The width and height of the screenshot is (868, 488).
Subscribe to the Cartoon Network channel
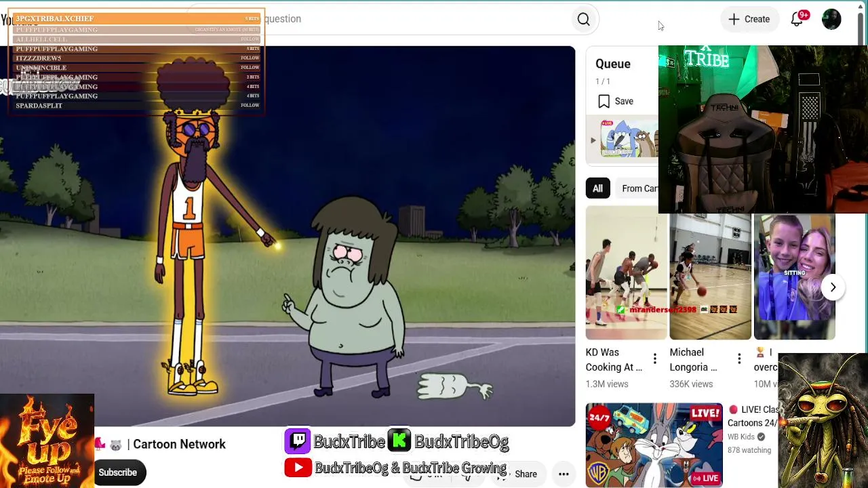coord(118,472)
